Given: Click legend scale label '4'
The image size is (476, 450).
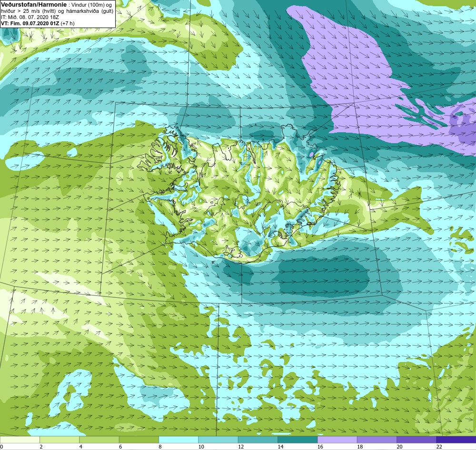Looking at the screenshot, I should [81, 446].
